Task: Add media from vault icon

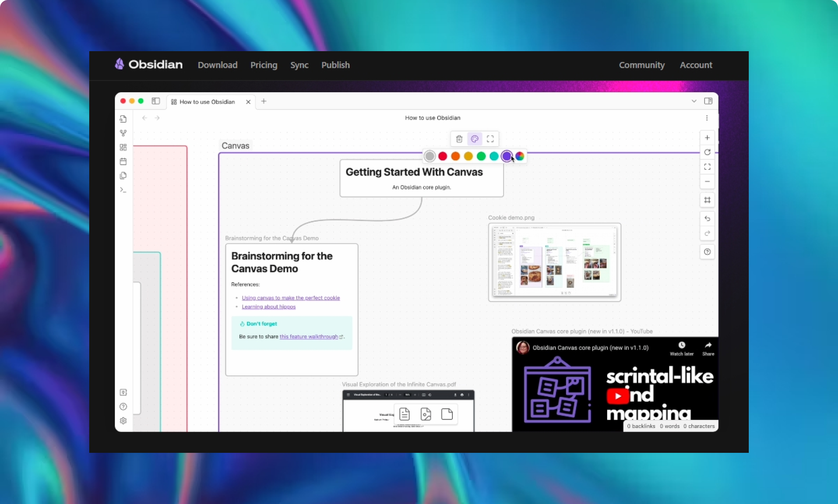Action: pyautogui.click(x=426, y=414)
